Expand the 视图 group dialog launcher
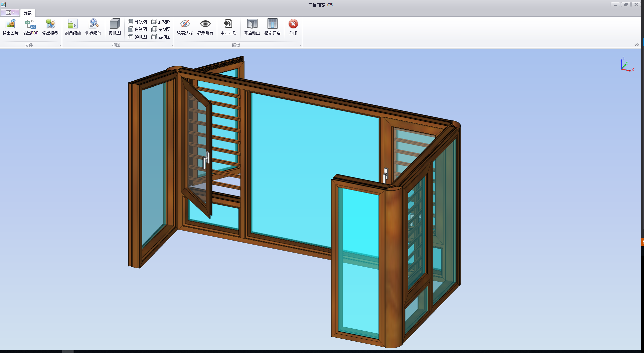The image size is (644, 353). point(172,46)
